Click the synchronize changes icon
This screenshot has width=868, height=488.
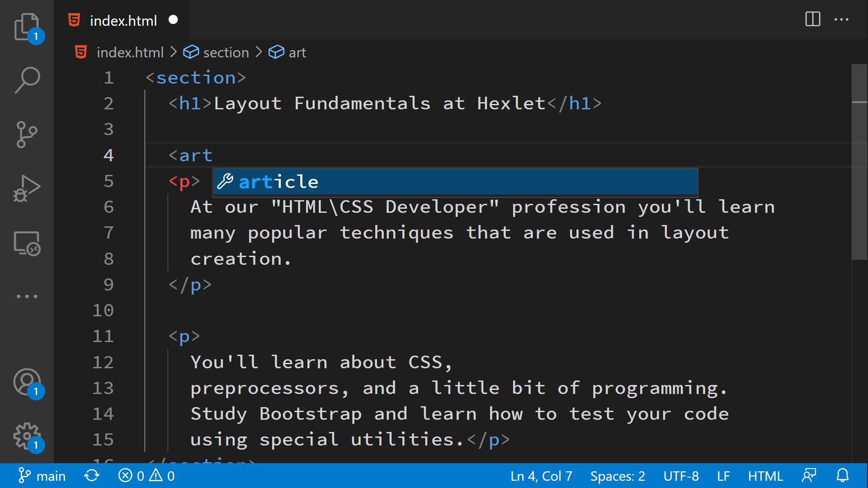[x=92, y=475]
